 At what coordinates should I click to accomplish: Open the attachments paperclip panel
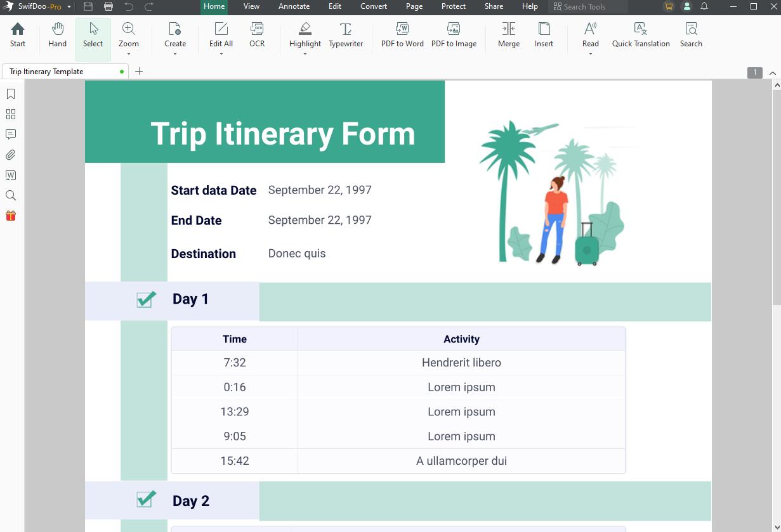(x=11, y=155)
